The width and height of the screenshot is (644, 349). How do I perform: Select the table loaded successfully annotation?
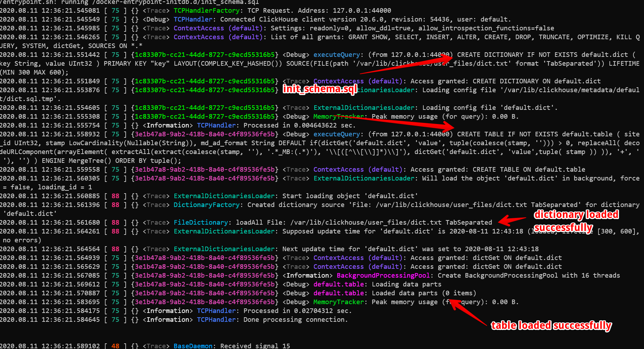(551, 325)
